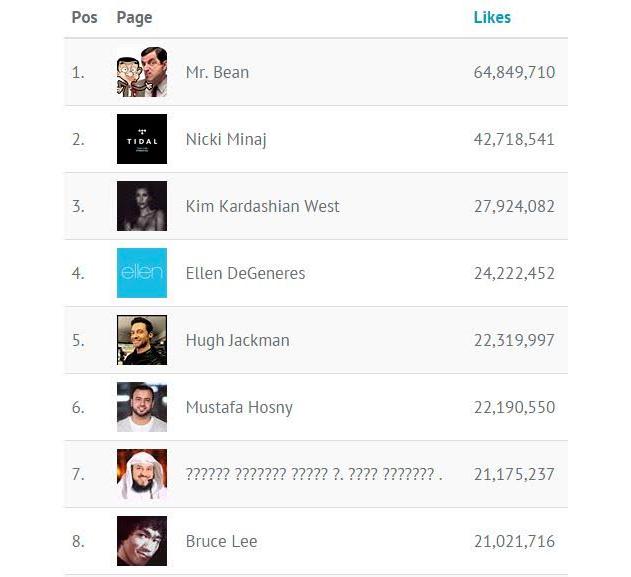Open the Mr. Bean page name
The image size is (631, 577).
[217, 72]
